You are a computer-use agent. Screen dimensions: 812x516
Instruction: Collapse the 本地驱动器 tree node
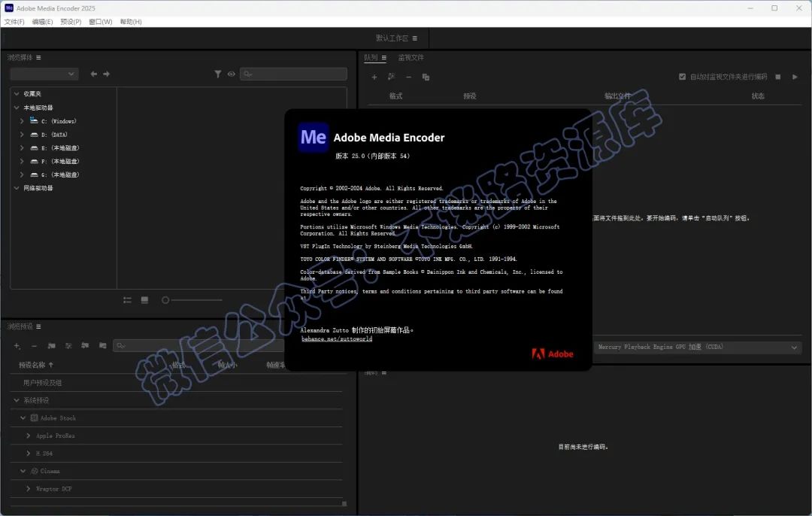[17, 108]
